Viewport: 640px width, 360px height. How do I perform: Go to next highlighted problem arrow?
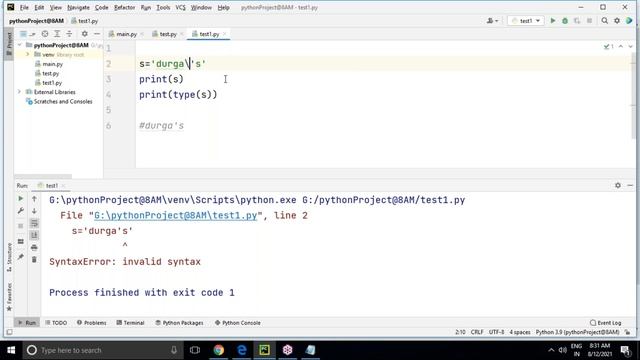[x=631, y=47]
